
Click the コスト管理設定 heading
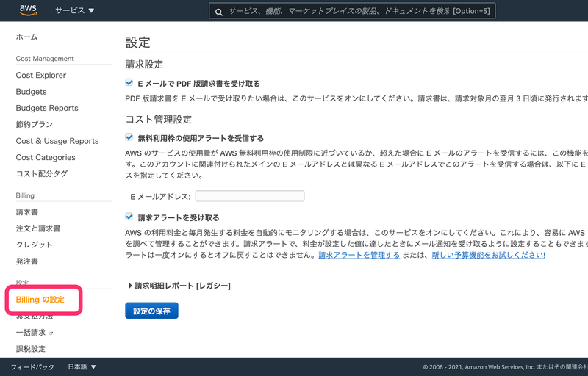click(x=158, y=120)
